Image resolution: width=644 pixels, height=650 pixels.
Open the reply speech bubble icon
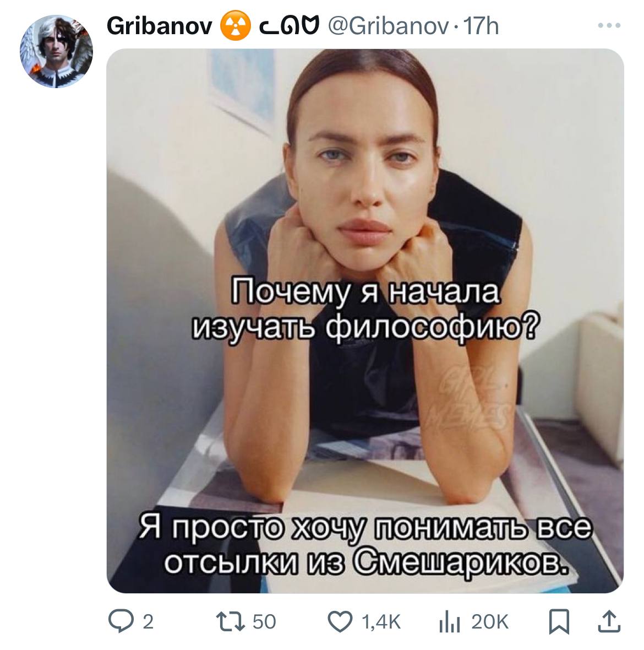pyautogui.click(x=121, y=621)
